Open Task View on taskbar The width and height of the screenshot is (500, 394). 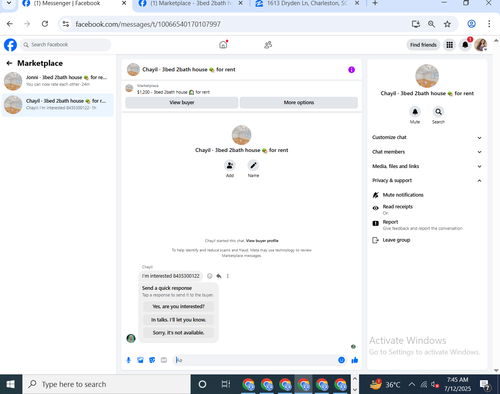click(226, 384)
